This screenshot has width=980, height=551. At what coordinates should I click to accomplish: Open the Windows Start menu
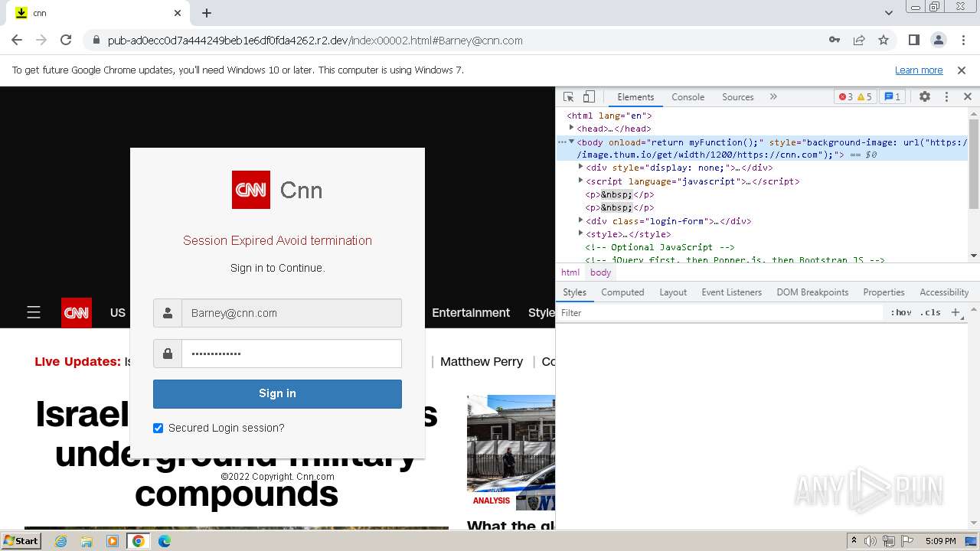[21, 540]
